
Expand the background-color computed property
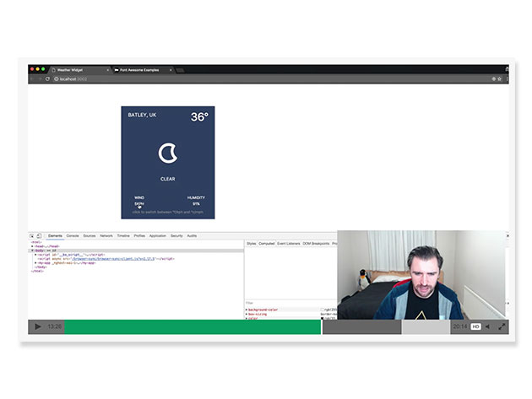tap(247, 310)
